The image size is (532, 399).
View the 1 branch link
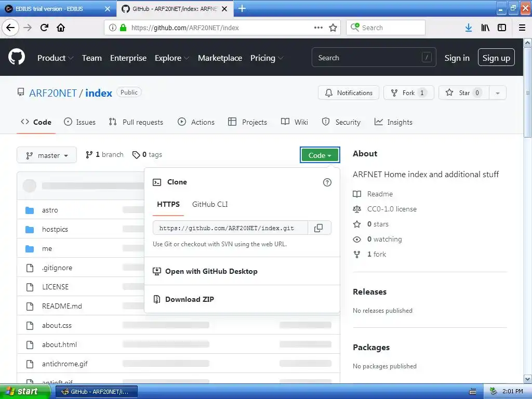(x=105, y=155)
